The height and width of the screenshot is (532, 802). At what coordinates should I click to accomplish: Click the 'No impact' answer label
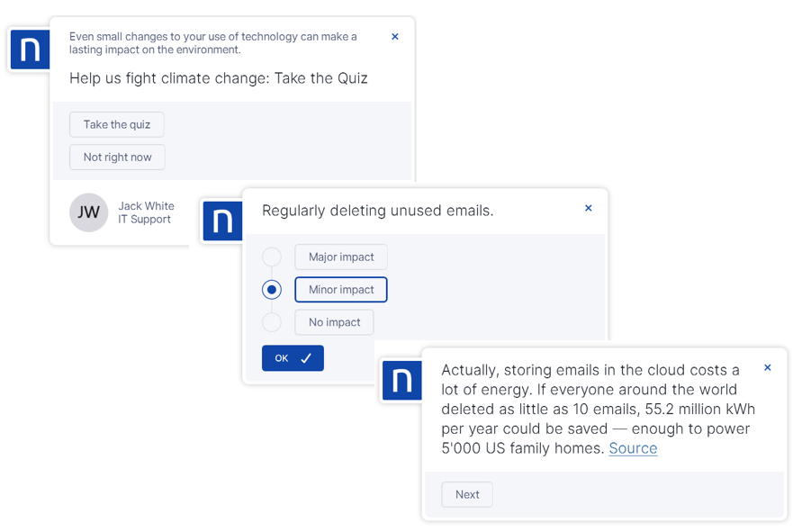point(334,322)
